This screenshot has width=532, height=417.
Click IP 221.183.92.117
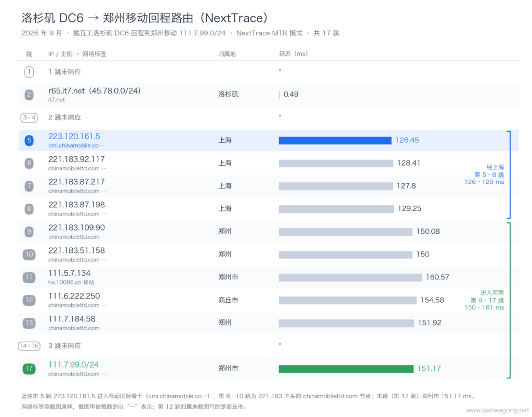(76, 159)
